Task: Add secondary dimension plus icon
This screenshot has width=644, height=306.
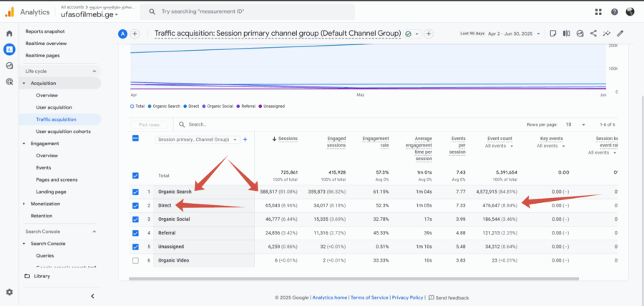Action: pos(245,139)
